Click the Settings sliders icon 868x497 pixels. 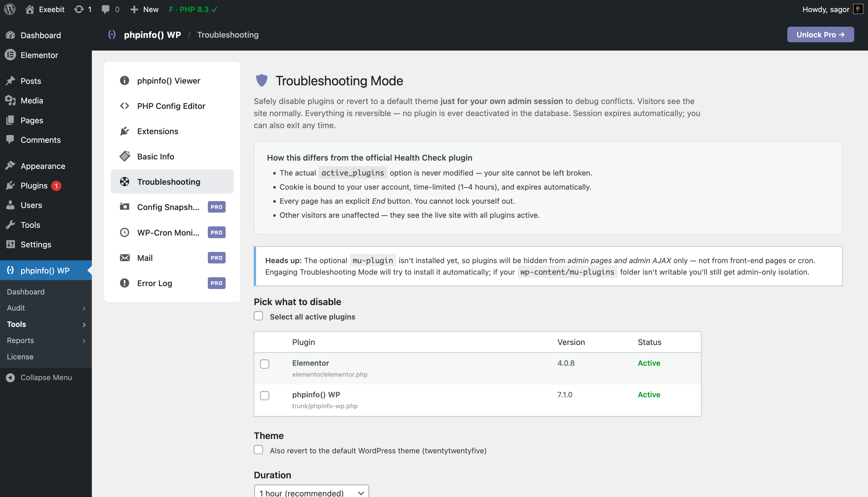pyautogui.click(x=11, y=244)
